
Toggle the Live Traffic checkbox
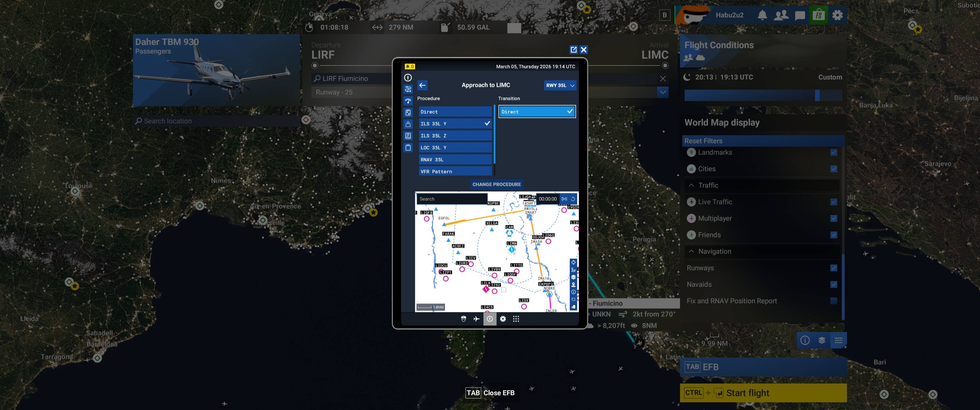834,202
